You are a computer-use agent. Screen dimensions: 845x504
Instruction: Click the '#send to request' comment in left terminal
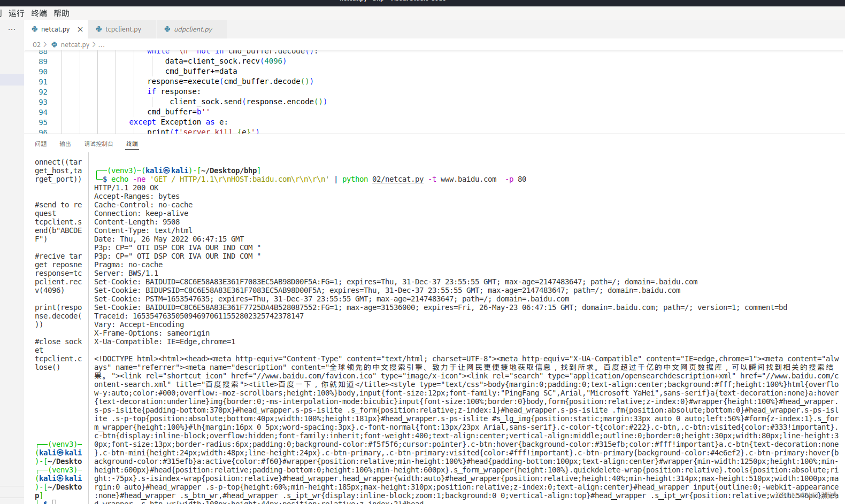(58, 209)
